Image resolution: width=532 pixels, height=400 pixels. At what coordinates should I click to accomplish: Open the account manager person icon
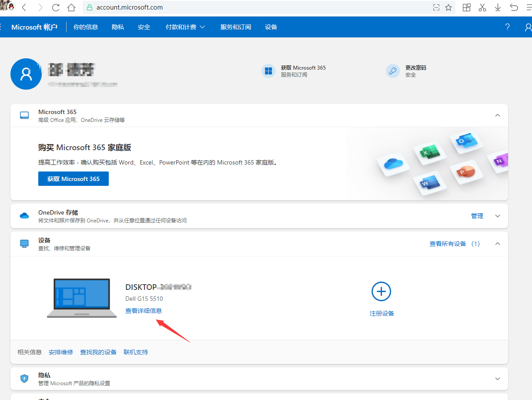[x=528, y=27]
